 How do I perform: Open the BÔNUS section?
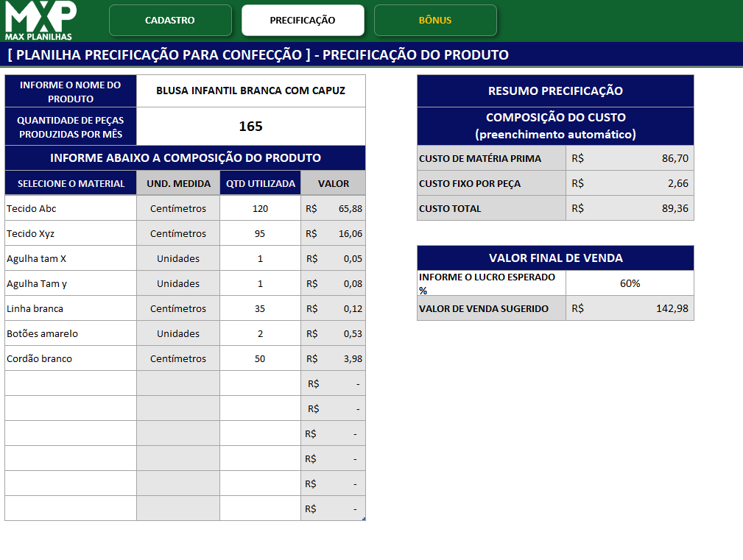(435, 21)
